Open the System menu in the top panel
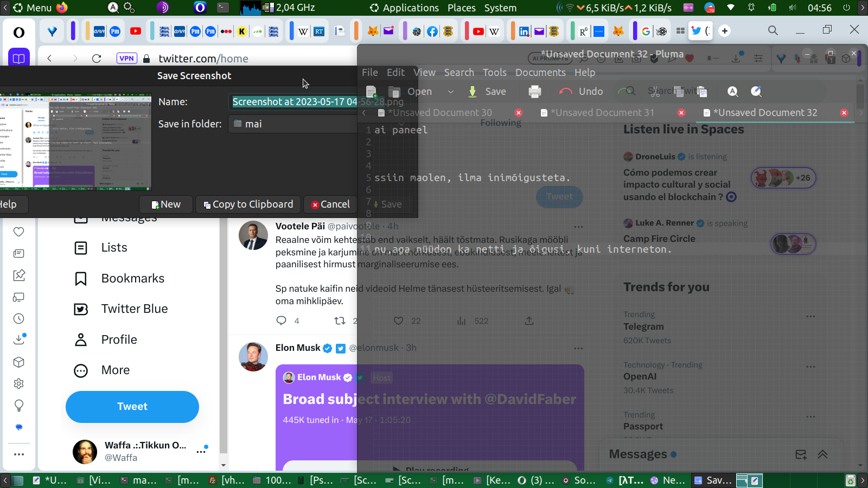The width and height of the screenshot is (868, 488). pyautogui.click(x=500, y=8)
